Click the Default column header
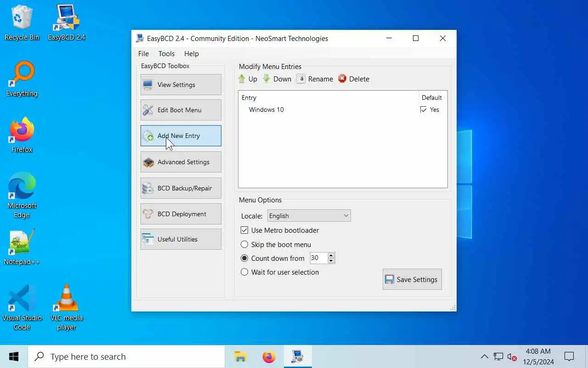588x368 pixels. [x=432, y=98]
